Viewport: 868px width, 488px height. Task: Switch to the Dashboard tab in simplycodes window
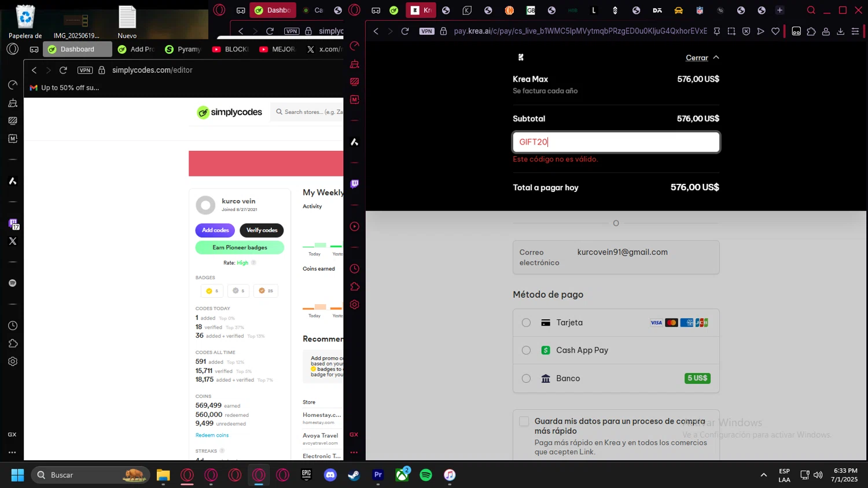coord(78,49)
